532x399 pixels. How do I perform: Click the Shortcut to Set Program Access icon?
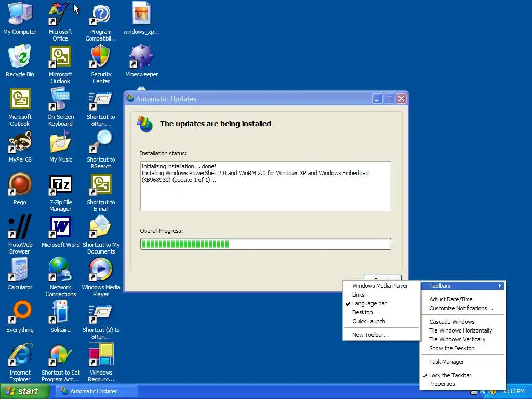click(60, 355)
